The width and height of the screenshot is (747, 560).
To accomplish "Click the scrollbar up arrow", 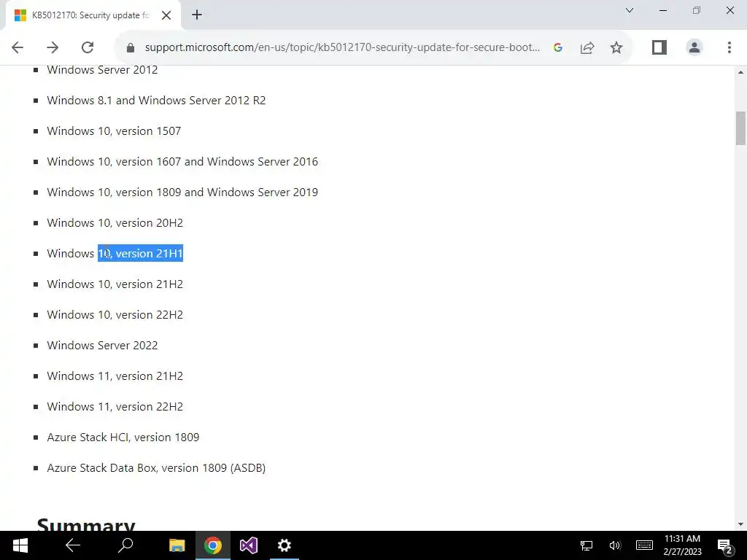I will pyautogui.click(x=740, y=72).
